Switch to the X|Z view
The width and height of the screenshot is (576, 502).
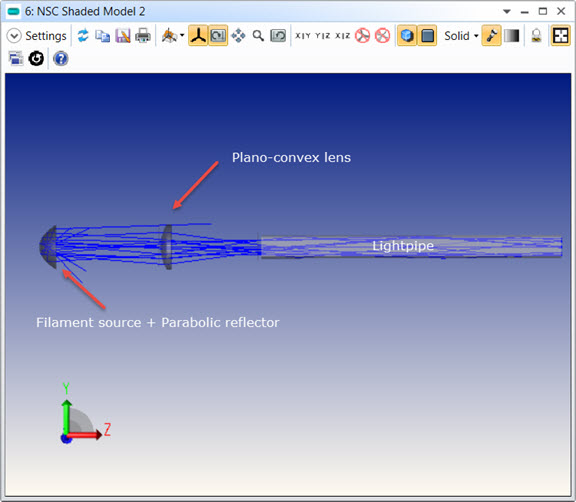[342, 36]
